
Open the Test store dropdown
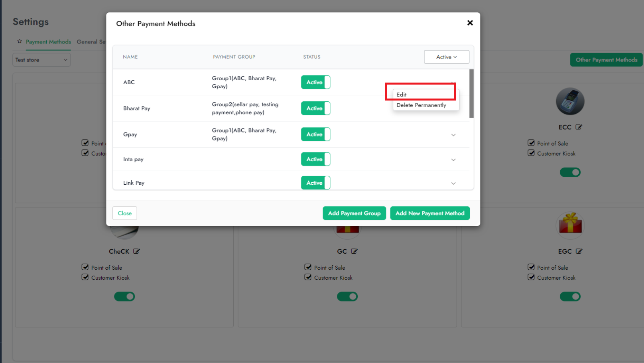pos(41,60)
